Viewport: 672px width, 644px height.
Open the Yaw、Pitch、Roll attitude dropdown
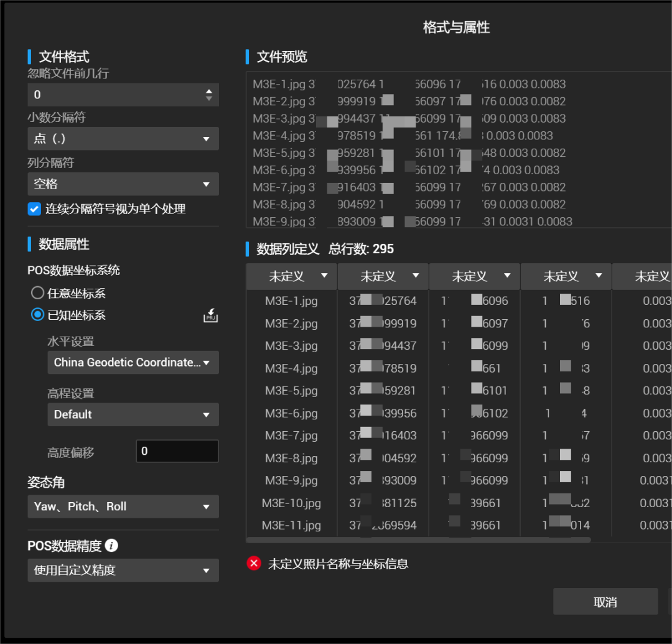pyautogui.click(x=123, y=506)
